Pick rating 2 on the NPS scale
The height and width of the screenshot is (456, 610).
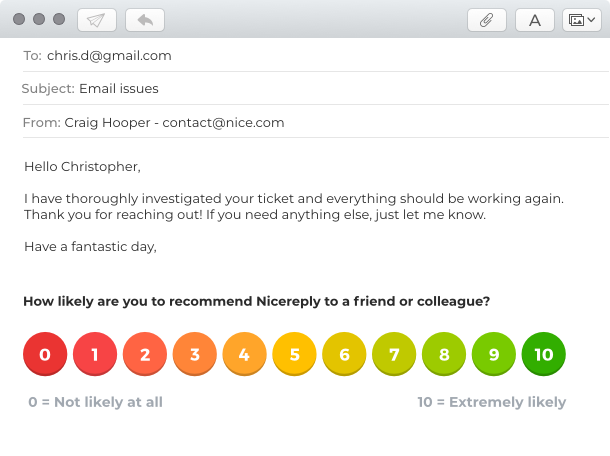click(x=145, y=354)
